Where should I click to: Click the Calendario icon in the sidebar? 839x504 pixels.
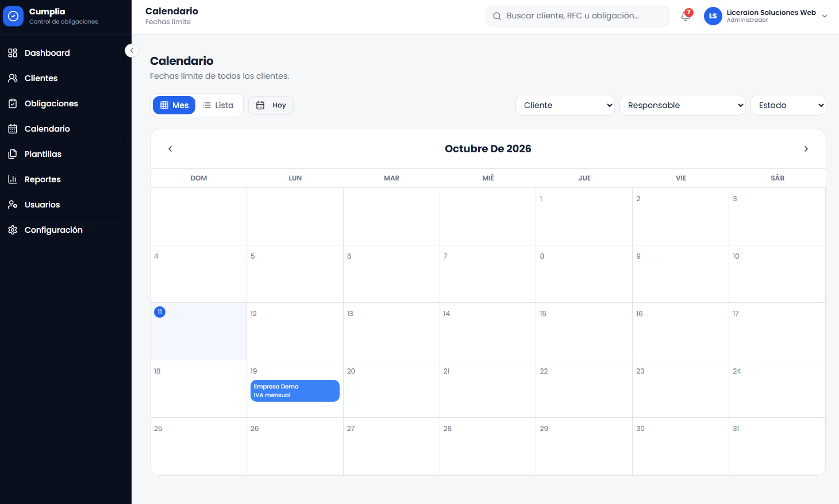click(13, 129)
